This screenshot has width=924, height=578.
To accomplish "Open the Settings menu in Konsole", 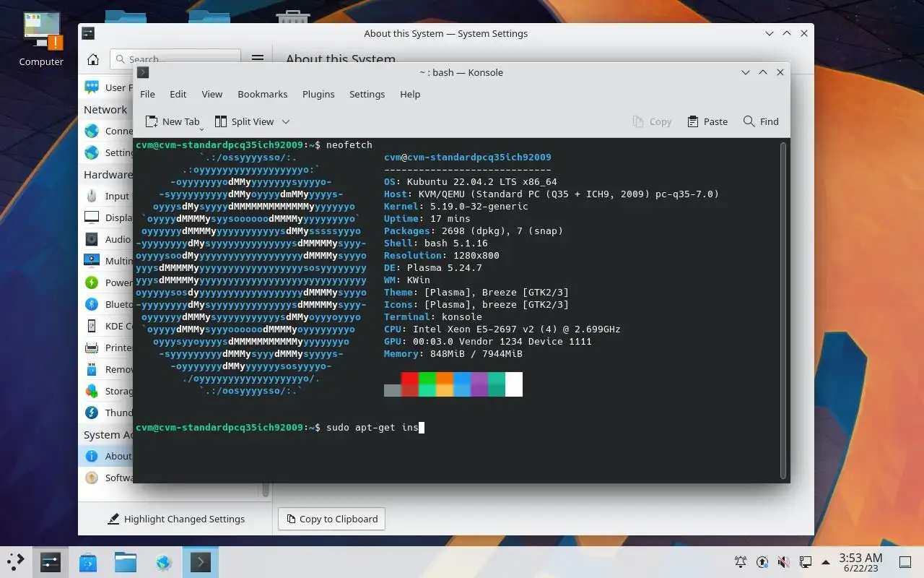I will (x=367, y=94).
